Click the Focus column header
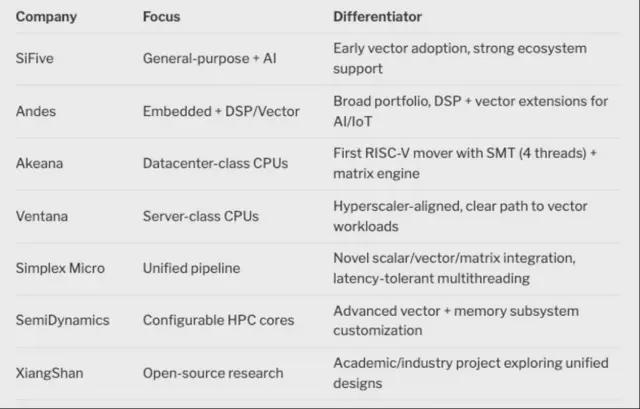This screenshot has height=409, width=640. (x=162, y=18)
